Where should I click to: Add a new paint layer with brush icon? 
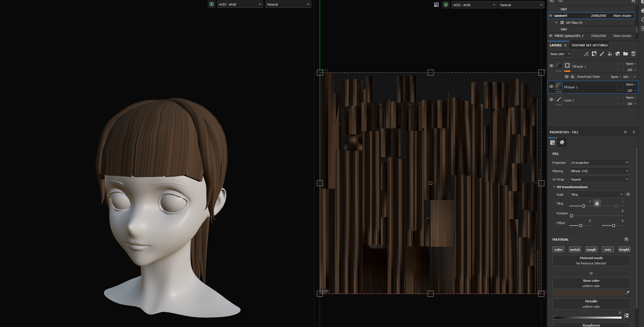pyautogui.click(x=602, y=54)
